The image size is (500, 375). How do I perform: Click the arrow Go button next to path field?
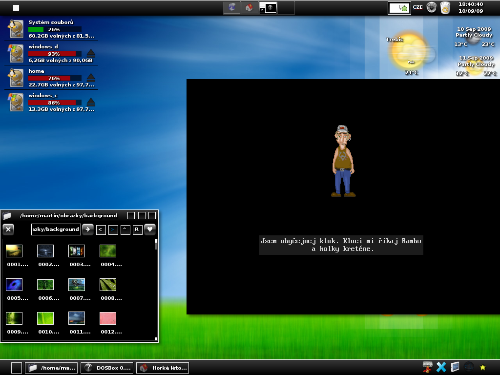[88, 229]
